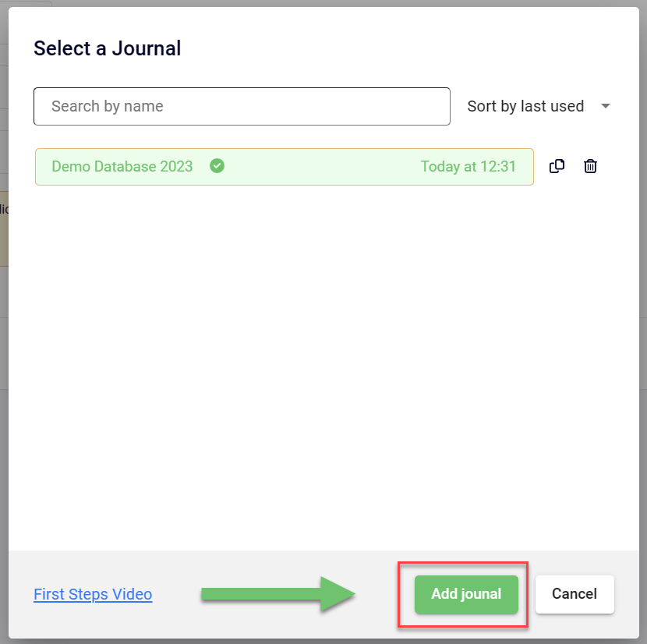Click the Select a Journal dialog title

[107, 48]
